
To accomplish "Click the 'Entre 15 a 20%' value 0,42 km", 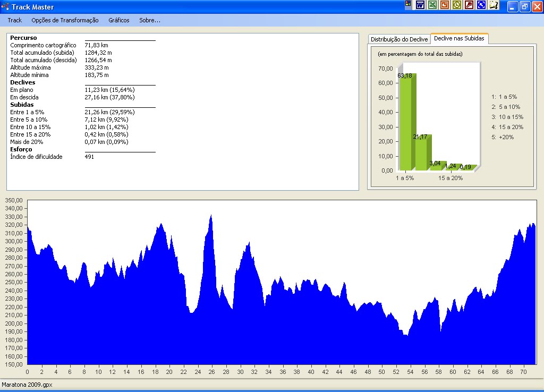I will pos(106,134).
